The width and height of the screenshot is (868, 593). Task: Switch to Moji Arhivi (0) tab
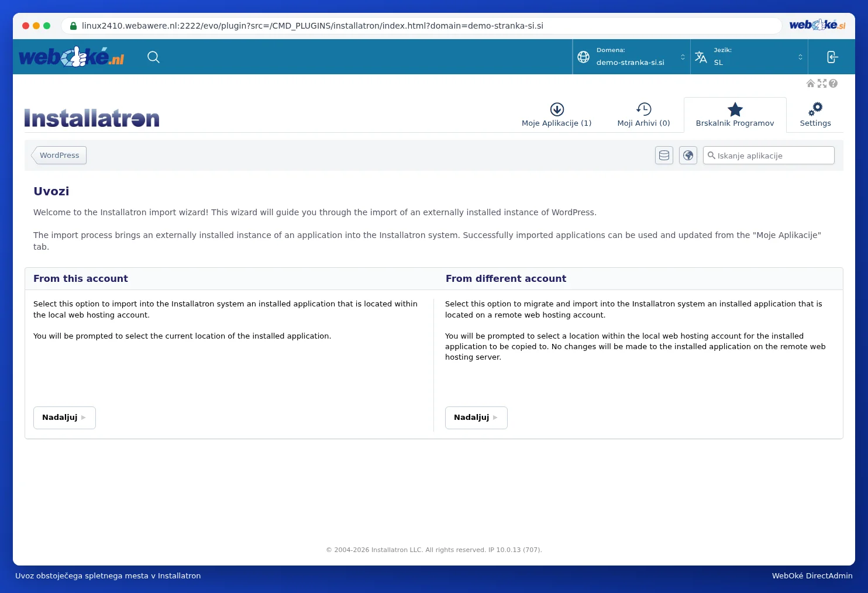click(643, 115)
